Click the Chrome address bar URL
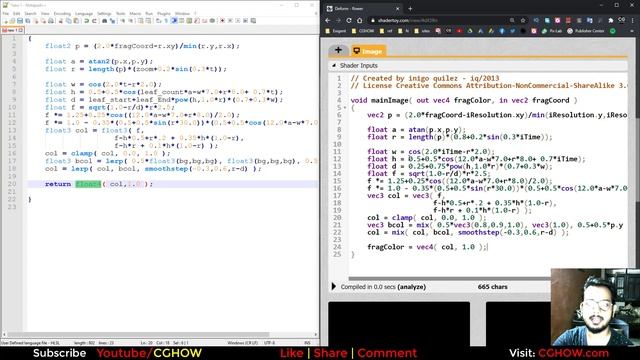640x360 pixels. pos(407,20)
